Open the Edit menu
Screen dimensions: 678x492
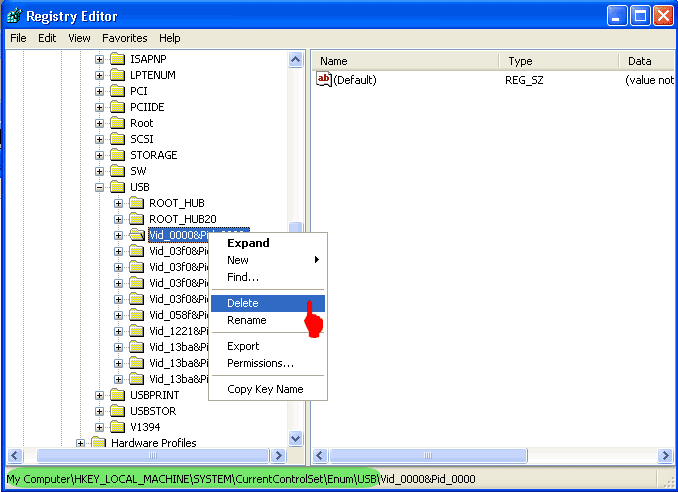click(47, 38)
